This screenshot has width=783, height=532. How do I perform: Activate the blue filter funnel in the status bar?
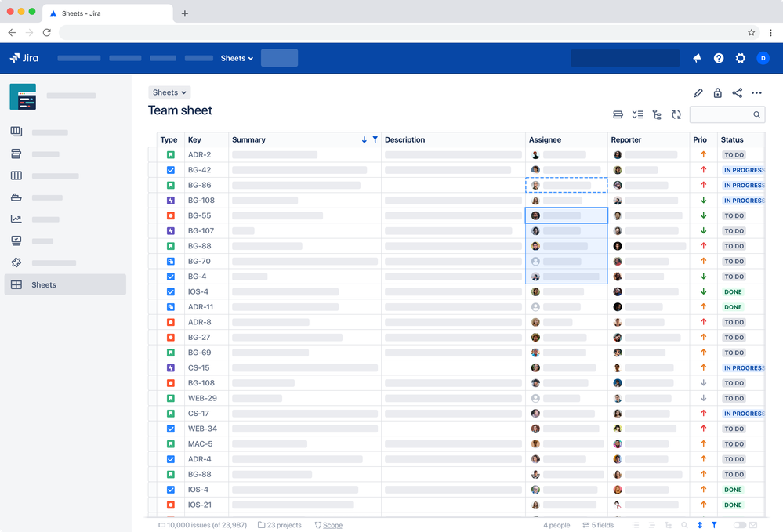[x=714, y=526]
